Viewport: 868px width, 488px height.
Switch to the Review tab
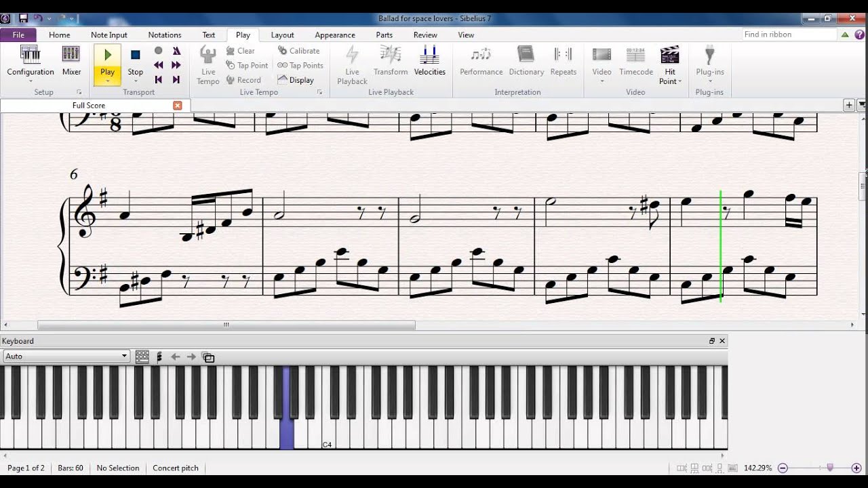tap(425, 35)
